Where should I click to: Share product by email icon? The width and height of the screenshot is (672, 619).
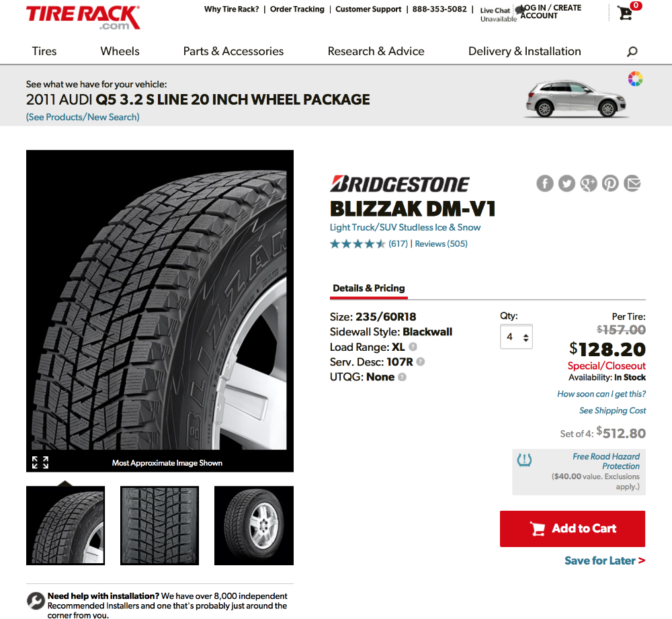pyautogui.click(x=632, y=183)
